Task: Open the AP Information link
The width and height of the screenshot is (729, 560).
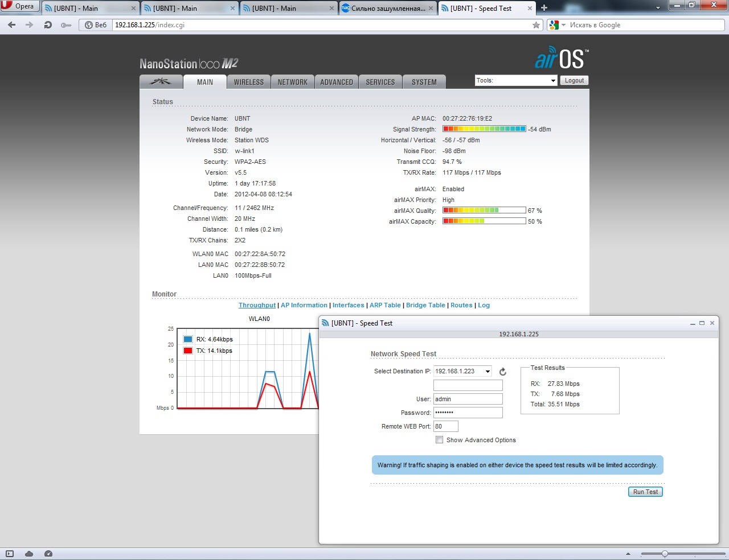Action: (304, 305)
